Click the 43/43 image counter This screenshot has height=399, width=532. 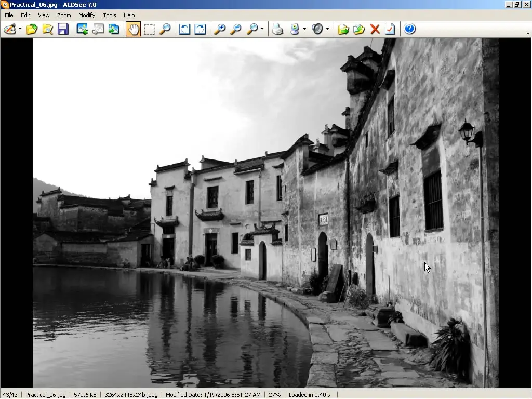pyautogui.click(x=10, y=395)
